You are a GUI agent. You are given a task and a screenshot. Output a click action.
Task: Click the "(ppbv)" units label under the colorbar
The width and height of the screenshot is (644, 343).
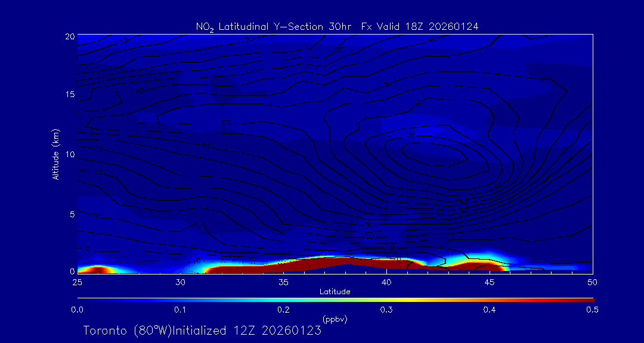click(x=335, y=319)
